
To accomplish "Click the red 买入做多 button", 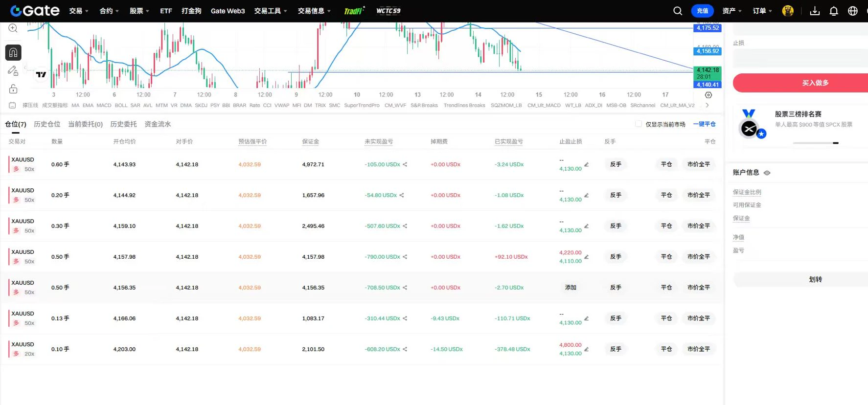I will point(800,83).
